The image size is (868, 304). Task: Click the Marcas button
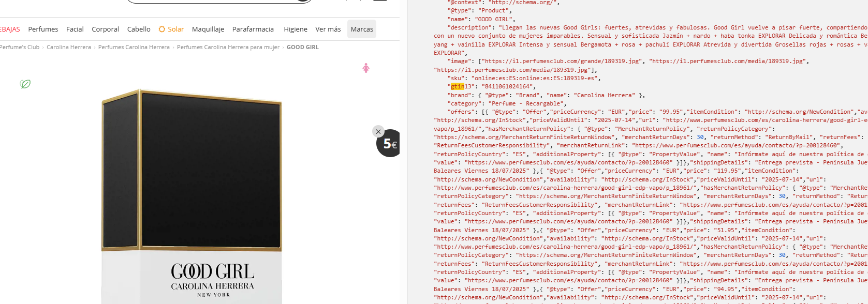(362, 29)
